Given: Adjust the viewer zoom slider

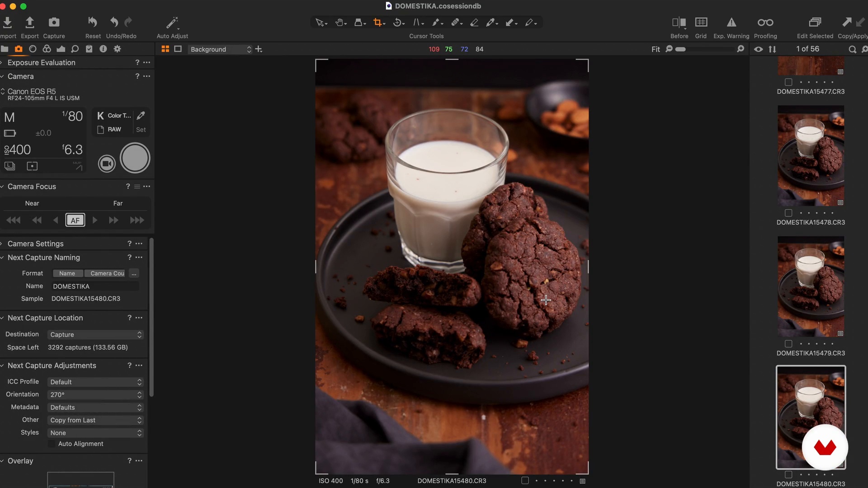Looking at the screenshot, I should (705, 49).
